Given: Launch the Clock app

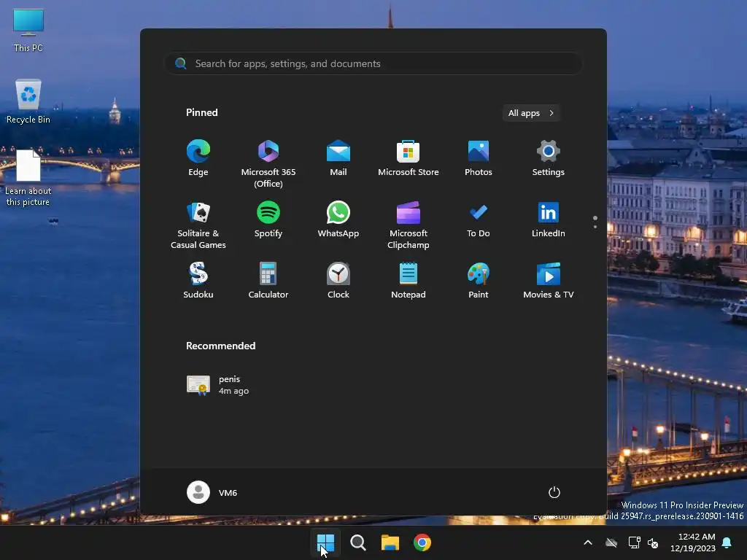Looking at the screenshot, I should (x=338, y=281).
